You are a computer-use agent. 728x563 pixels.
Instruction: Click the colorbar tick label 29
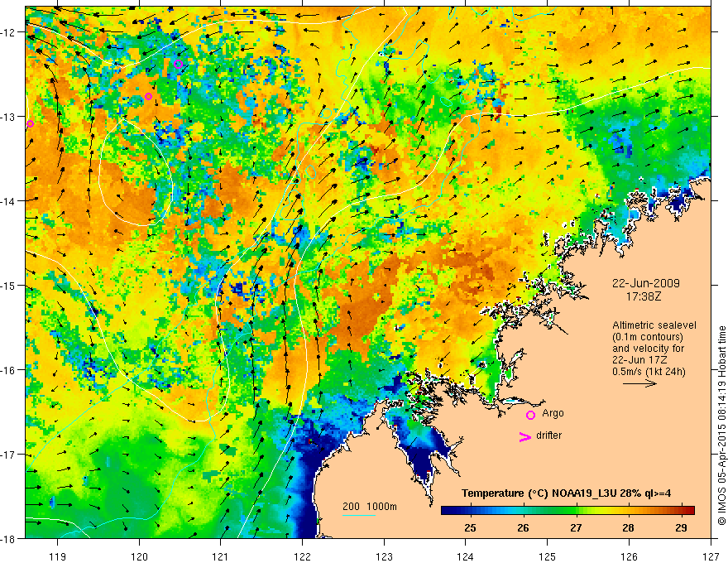click(x=681, y=528)
